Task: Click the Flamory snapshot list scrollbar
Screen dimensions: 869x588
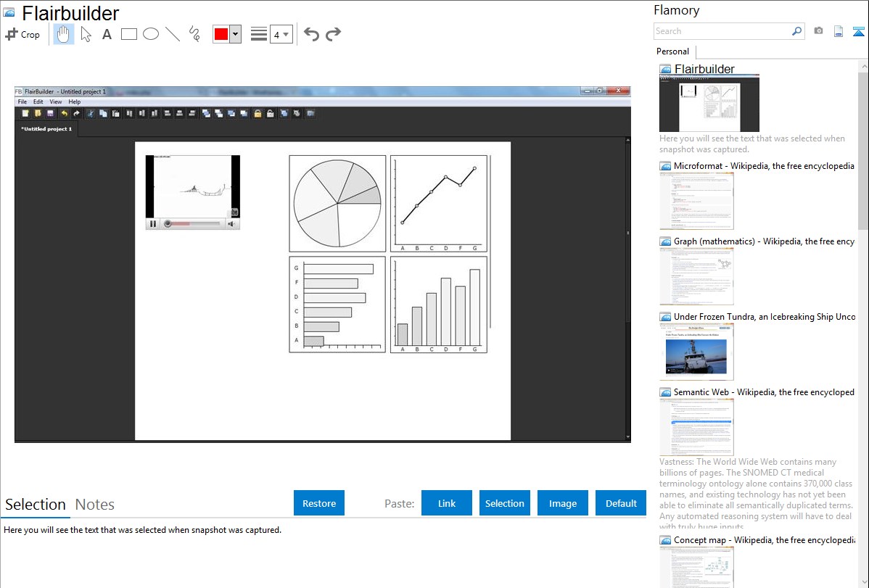Action: click(x=863, y=149)
